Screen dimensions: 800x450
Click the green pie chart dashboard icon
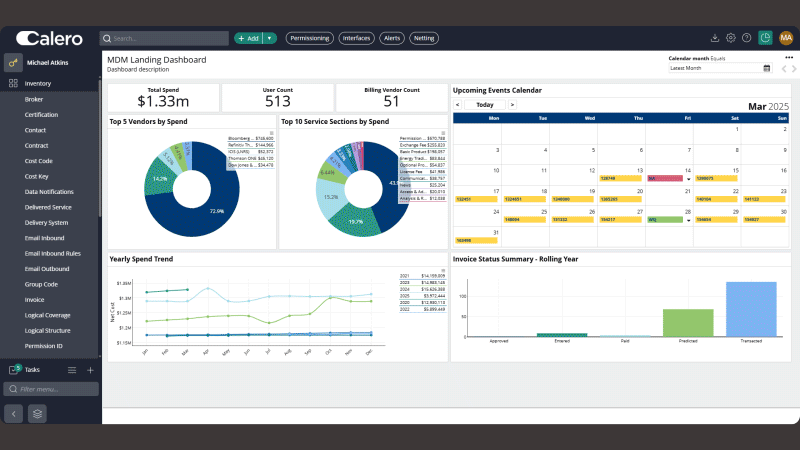click(x=765, y=38)
